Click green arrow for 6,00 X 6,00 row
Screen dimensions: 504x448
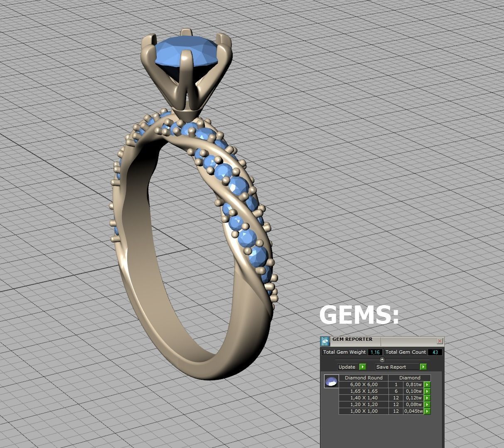coord(427,385)
